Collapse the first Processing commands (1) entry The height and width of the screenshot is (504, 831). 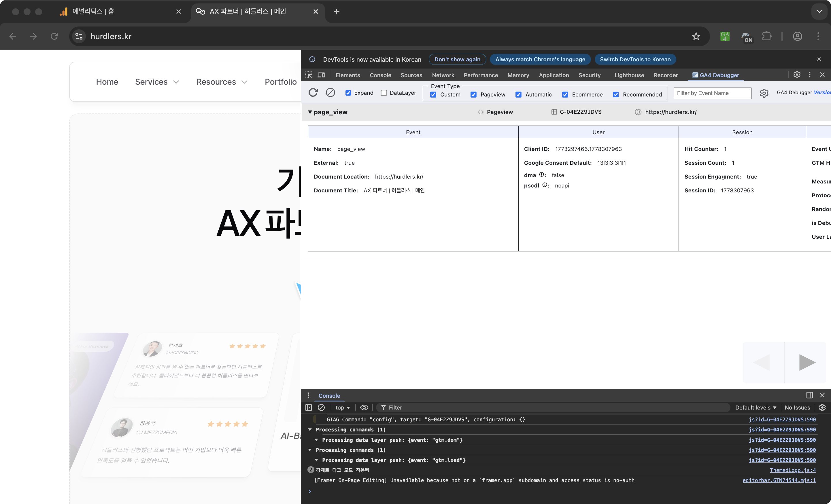pyautogui.click(x=310, y=429)
